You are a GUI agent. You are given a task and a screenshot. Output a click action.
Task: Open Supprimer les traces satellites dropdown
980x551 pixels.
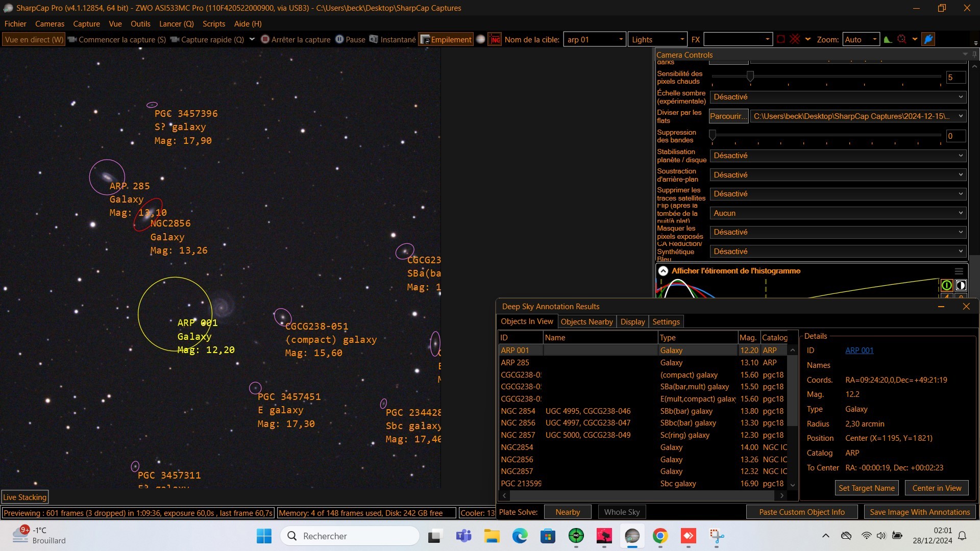[x=838, y=194]
